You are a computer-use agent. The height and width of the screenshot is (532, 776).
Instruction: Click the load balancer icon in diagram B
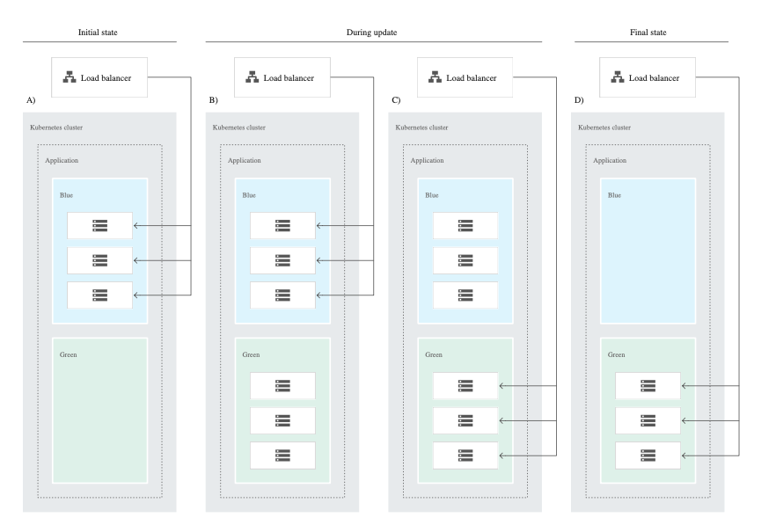(x=252, y=77)
